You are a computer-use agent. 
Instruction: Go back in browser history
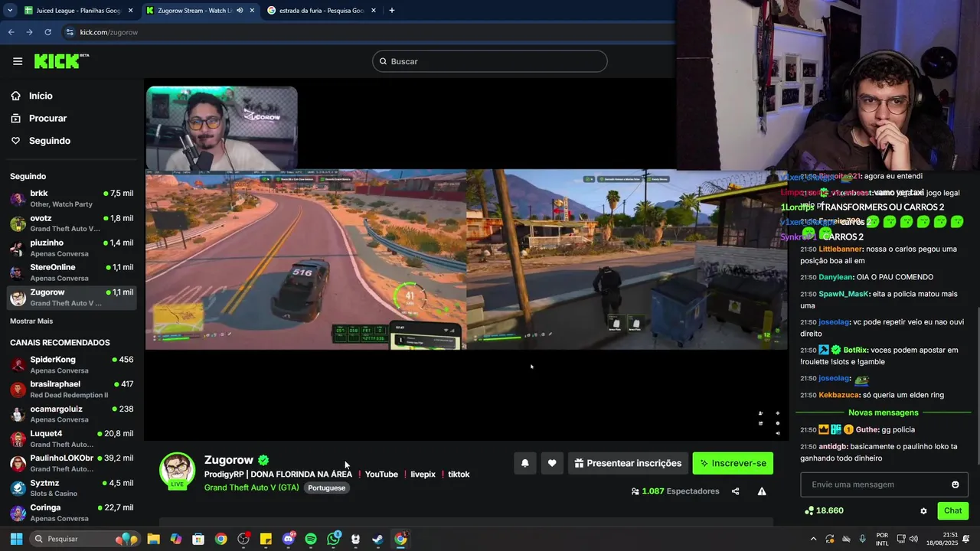(11, 32)
